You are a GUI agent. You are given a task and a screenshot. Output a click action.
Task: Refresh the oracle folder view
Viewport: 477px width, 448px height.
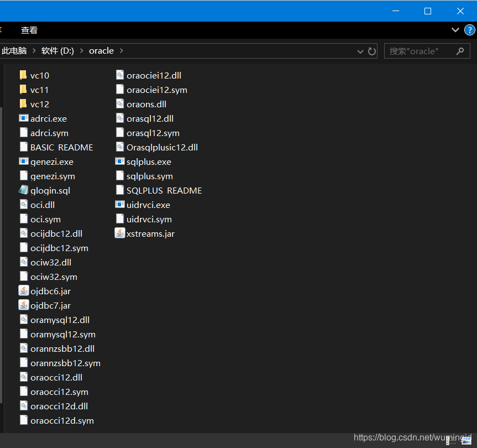(371, 50)
